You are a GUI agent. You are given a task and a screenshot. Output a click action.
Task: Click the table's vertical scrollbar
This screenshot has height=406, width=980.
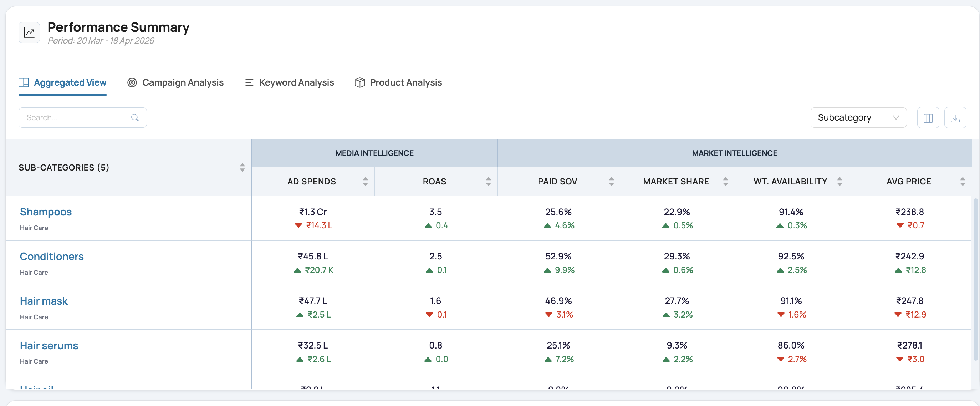[x=975, y=279]
